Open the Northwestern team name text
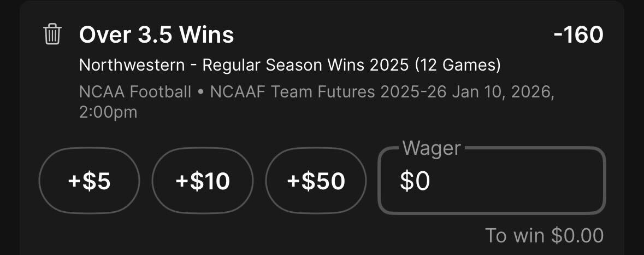This screenshot has height=255, width=644. [132, 65]
